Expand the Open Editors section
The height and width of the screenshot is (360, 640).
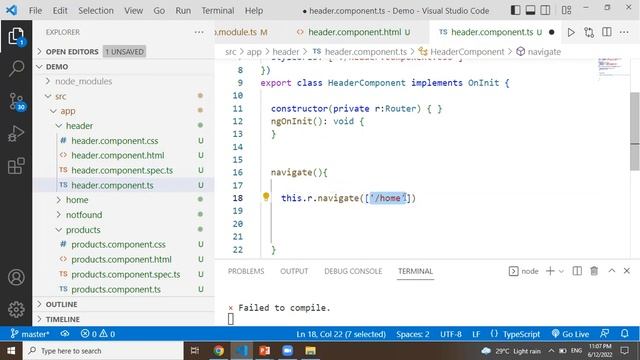tap(124, 51)
